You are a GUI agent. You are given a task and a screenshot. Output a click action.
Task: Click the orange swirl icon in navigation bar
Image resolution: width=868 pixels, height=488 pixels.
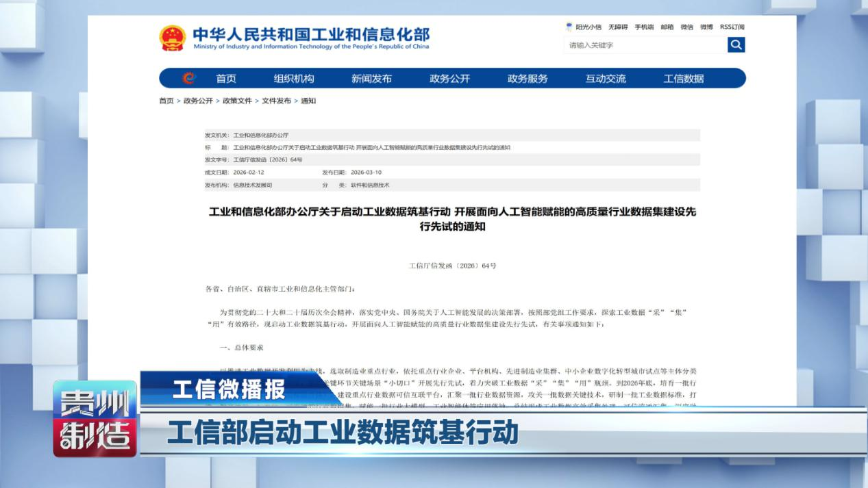click(x=188, y=79)
